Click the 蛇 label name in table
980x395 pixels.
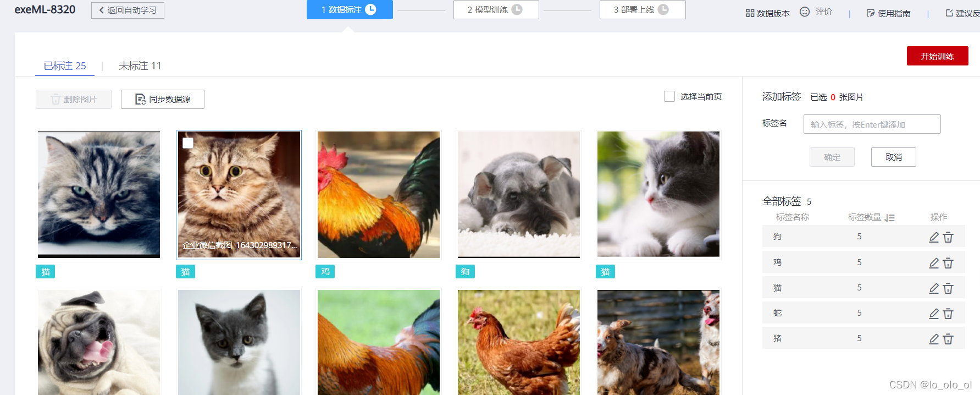pos(777,313)
